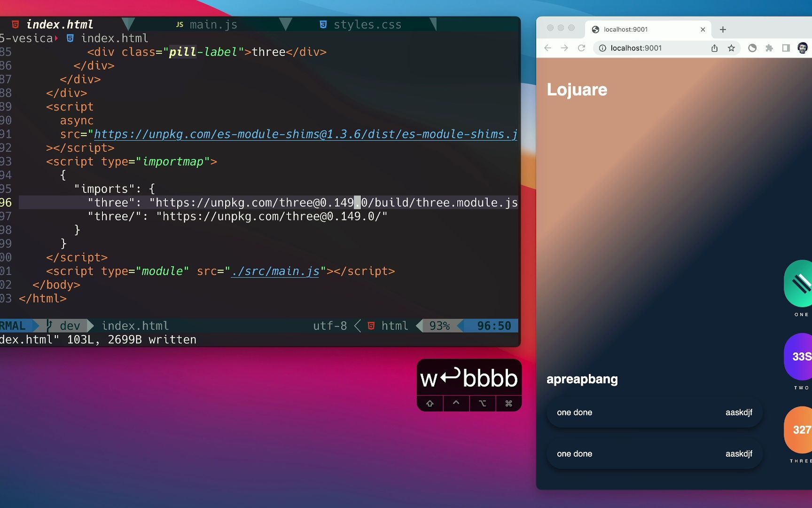812x508 pixels.
Task: Click the Lojuare heading
Action: pyautogui.click(x=577, y=89)
